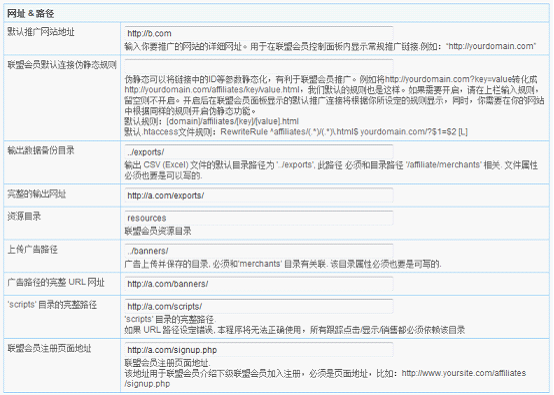Click the '默认推广网站地址' label

click(x=41, y=32)
